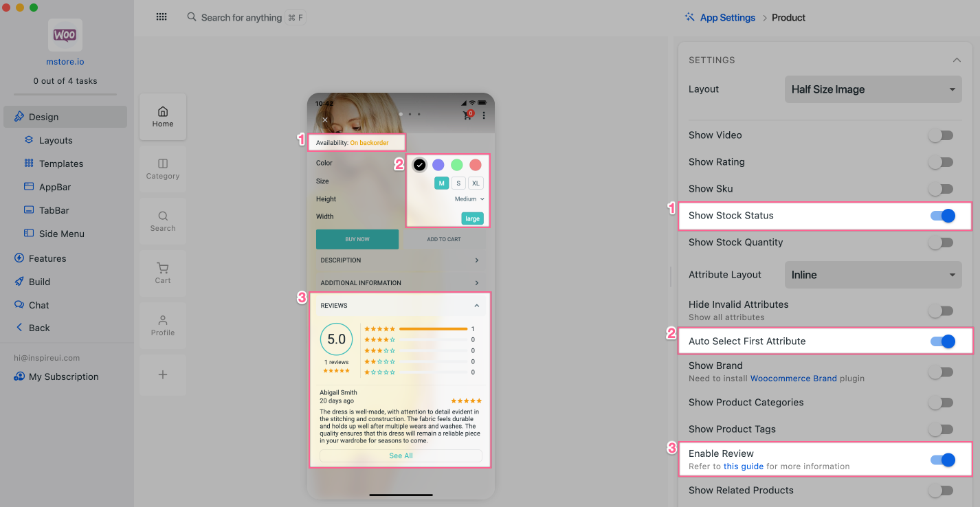Open the Attribute Layout dropdown set to Inline
980x507 pixels.
click(x=873, y=275)
